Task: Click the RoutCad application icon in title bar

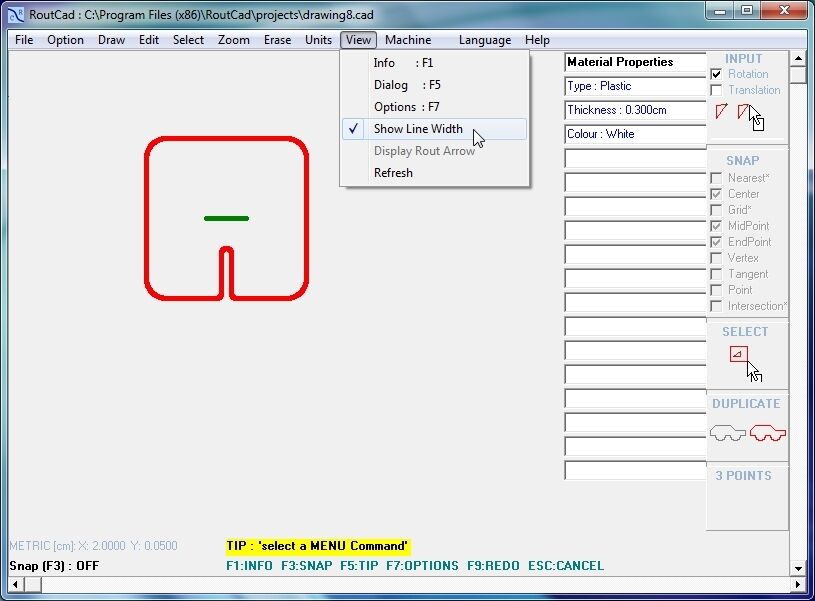Action: 16,15
